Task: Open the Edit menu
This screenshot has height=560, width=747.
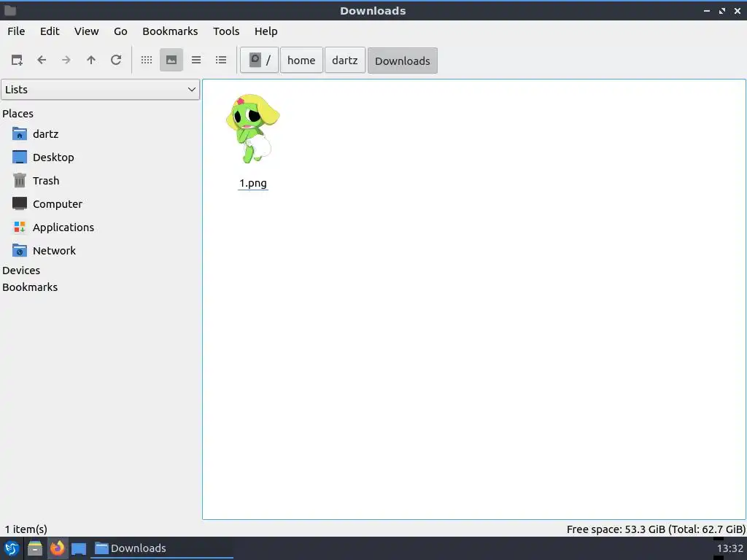Action: (x=50, y=31)
